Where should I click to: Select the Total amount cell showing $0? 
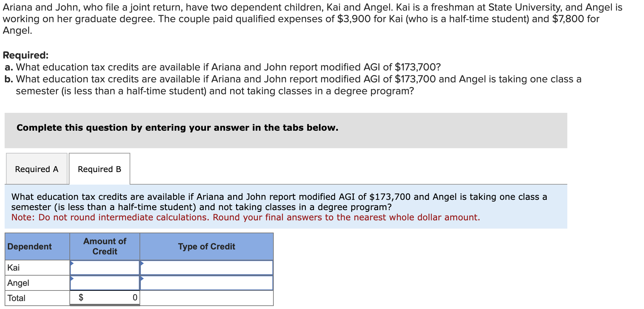pos(105,297)
